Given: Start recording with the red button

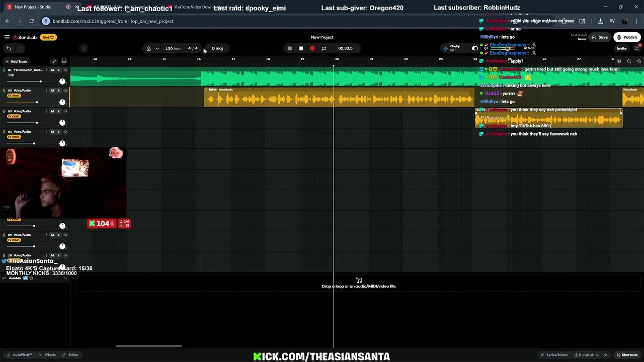Looking at the screenshot, I should [312, 48].
